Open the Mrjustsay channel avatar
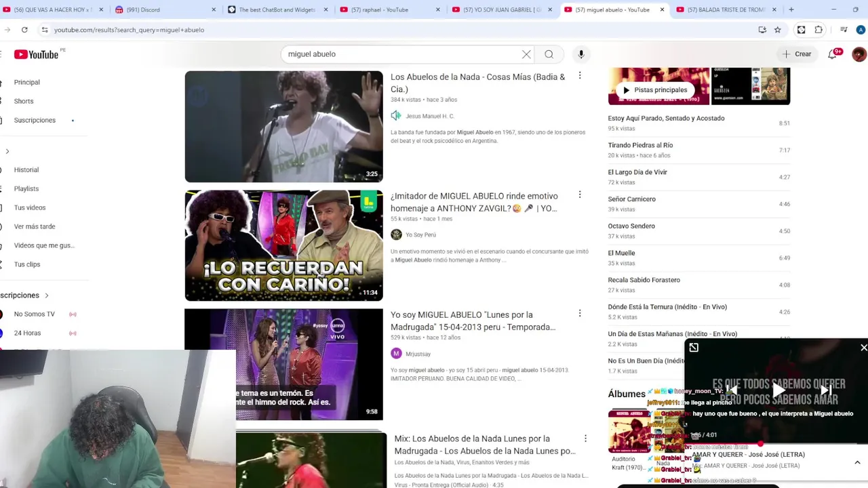 pos(396,353)
